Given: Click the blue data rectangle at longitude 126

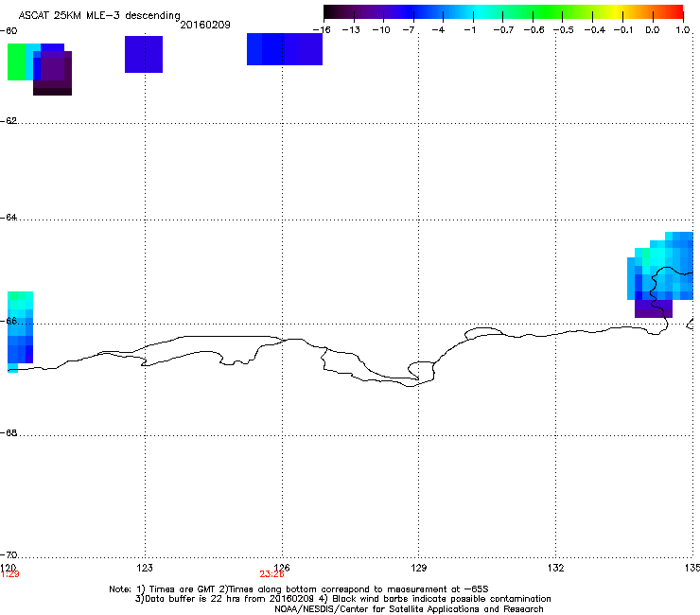Looking at the screenshot, I should click(285, 49).
